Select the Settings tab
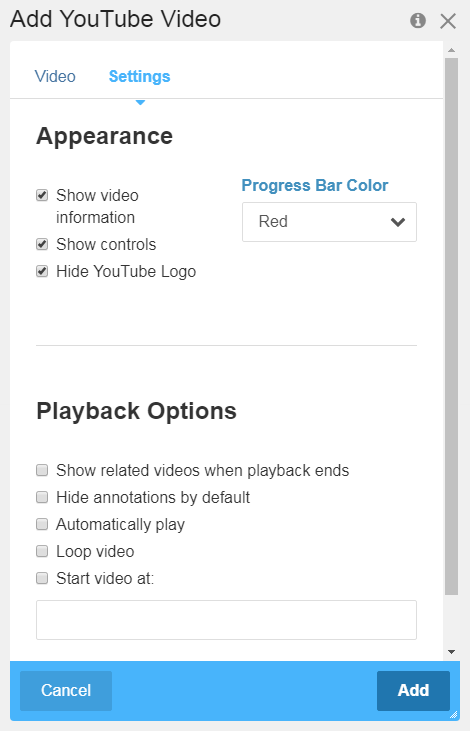The height and width of the screenshot is (731, 470). pyautogui.click(x=139, y=76)
